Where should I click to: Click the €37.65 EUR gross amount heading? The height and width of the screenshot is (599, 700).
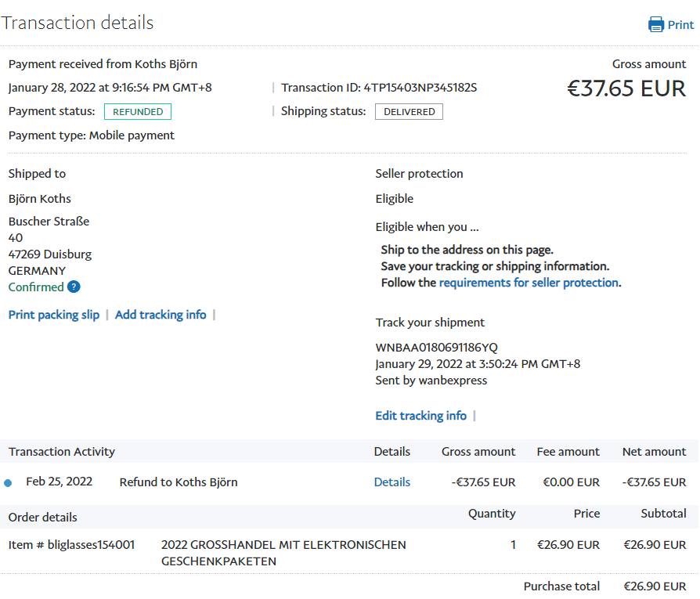[626, 88]
